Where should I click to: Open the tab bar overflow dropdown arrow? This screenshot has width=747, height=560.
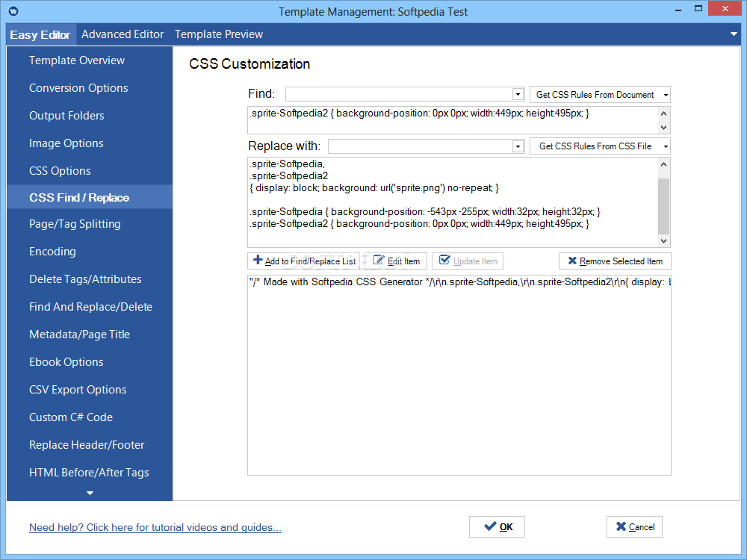[x=734, y=34]
